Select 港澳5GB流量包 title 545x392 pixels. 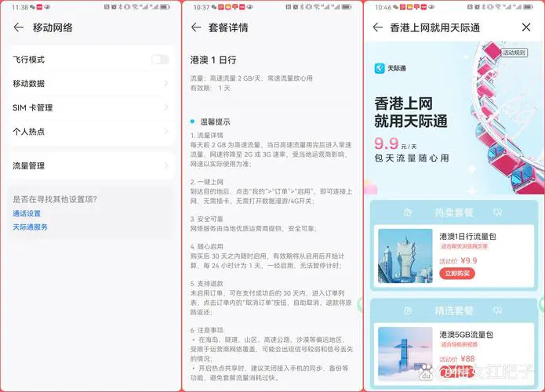tap(466, 335)
